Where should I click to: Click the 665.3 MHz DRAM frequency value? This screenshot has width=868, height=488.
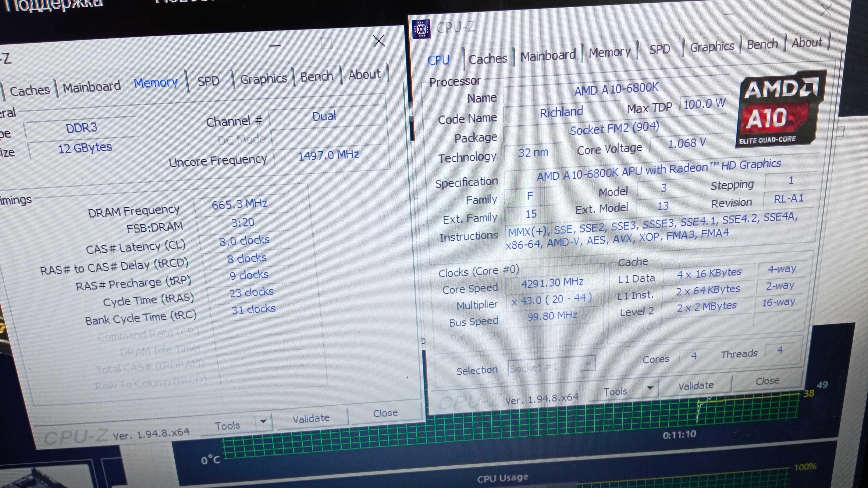coord(240,204)
